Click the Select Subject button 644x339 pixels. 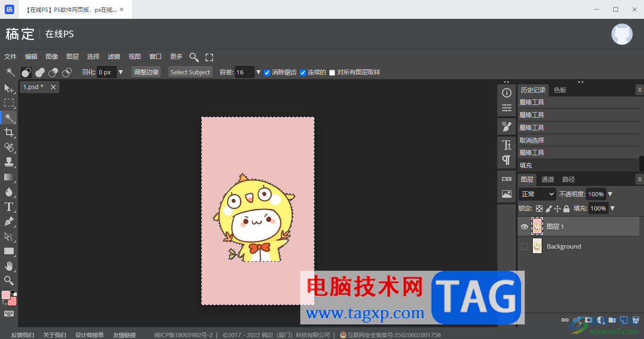click(190, 72)
